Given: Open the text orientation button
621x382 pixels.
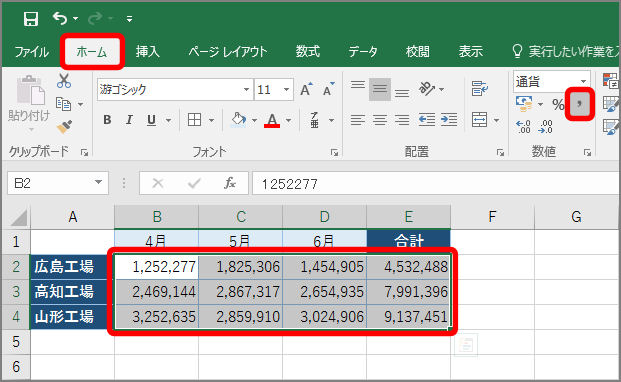Looking at the screenshot, I should point(427,89).
